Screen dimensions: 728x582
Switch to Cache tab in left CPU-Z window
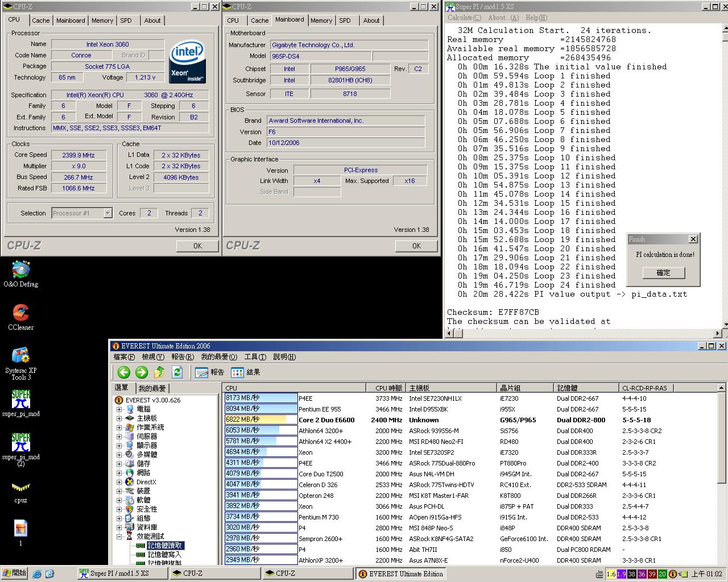pos(40,20)
